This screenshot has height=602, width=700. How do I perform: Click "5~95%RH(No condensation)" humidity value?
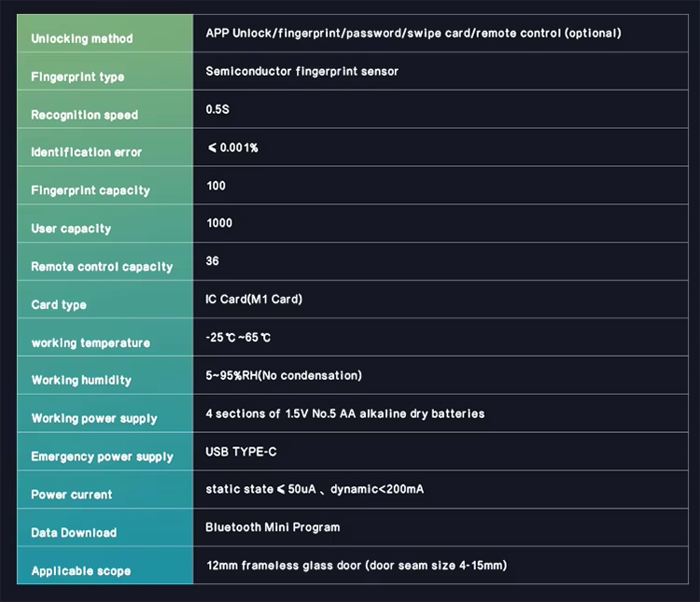coord(284,375)
